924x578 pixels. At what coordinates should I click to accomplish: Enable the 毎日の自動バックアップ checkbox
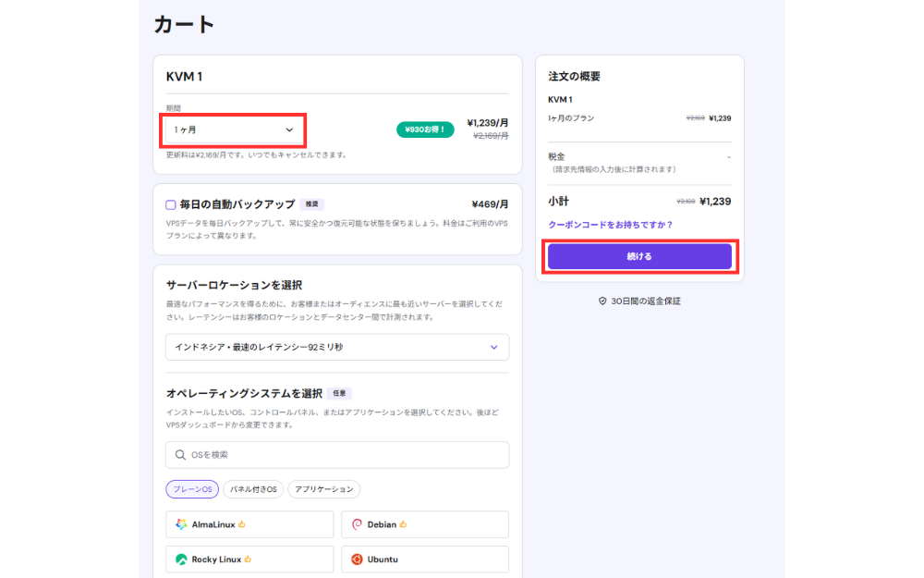click(171, 204)
